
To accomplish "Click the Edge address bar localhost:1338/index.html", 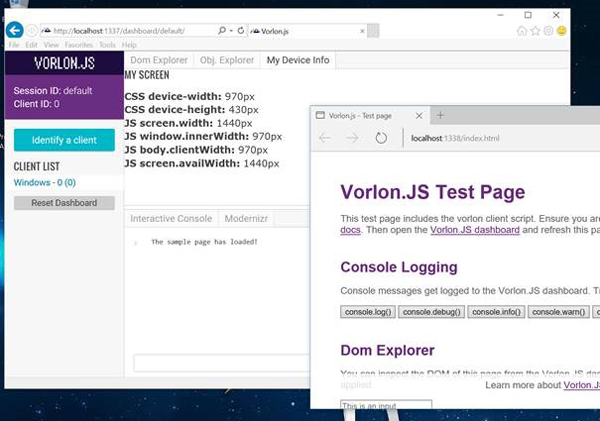I will [455, 138].
